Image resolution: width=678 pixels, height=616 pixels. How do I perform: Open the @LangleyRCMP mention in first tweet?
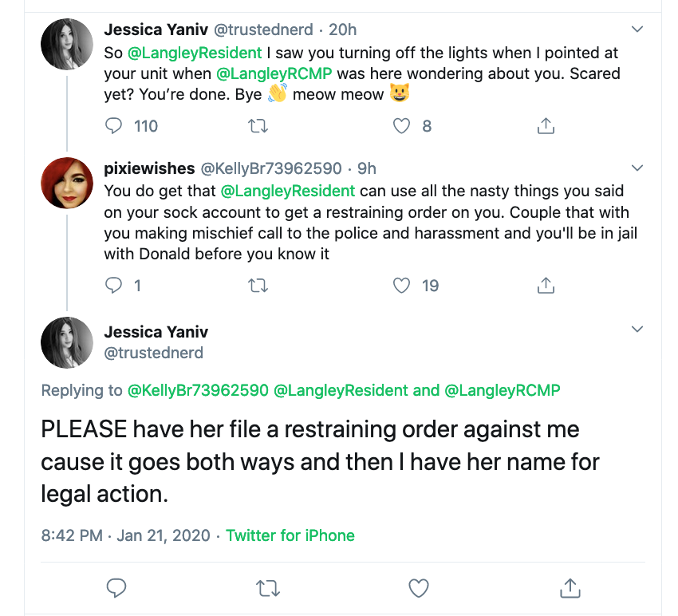274,73
